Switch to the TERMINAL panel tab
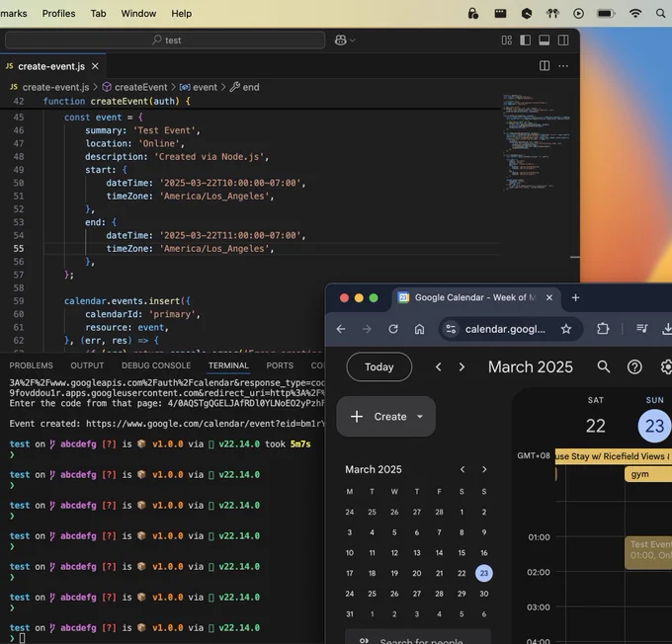Viewport: 672px width, 644px height. (x=228, y=365)
